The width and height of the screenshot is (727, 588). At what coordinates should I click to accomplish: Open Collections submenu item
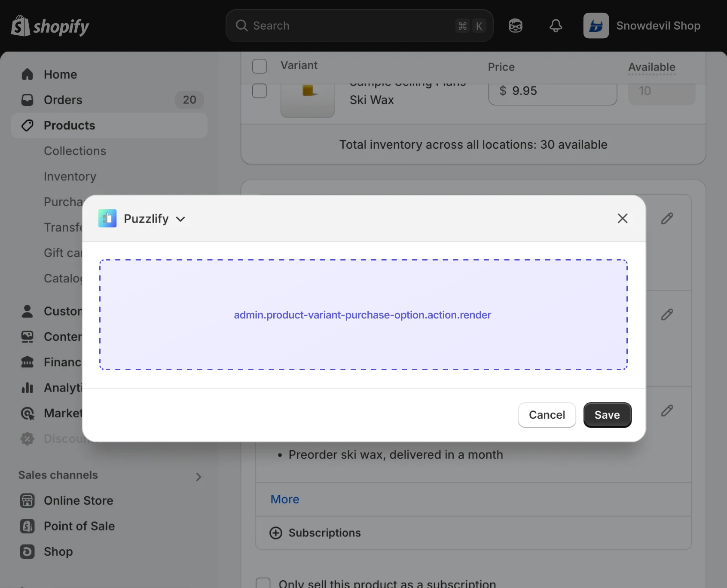(75, 151)
